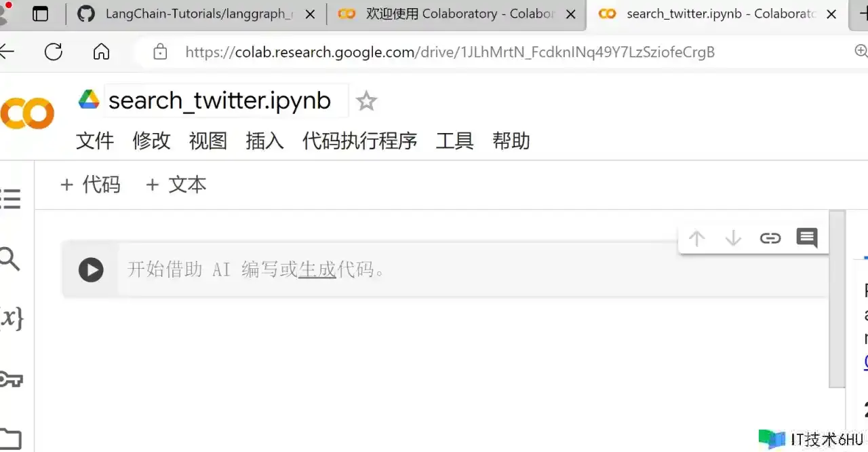Copy link to cell icon
This screenshot has height=452, width=868.
[x=770, y=238]
